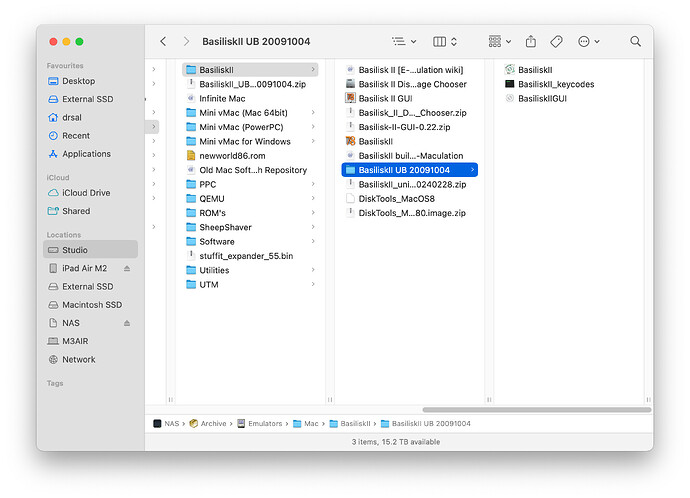Select the Studio location

(x=90, y=250)
